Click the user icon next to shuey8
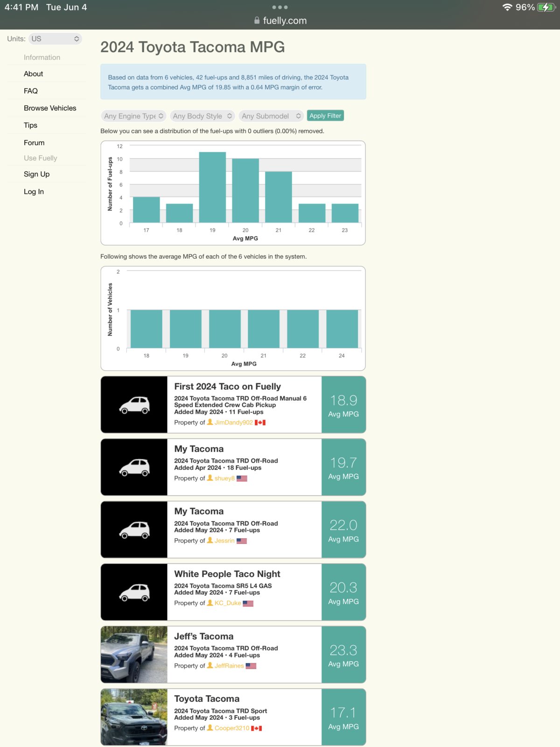Screen dimensions: 560x747 210,478
